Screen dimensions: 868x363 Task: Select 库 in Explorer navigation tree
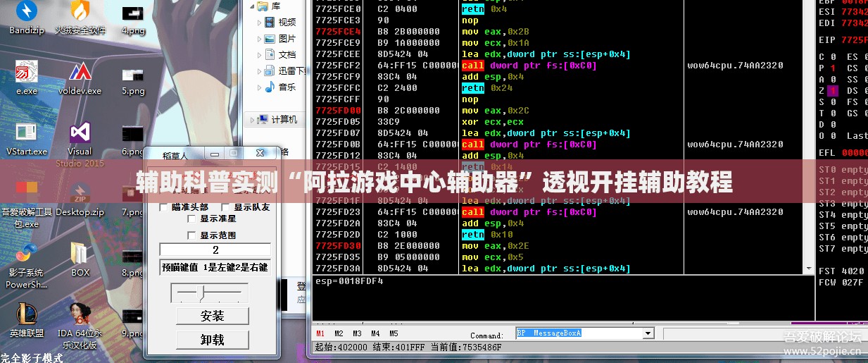pos(271,6)
